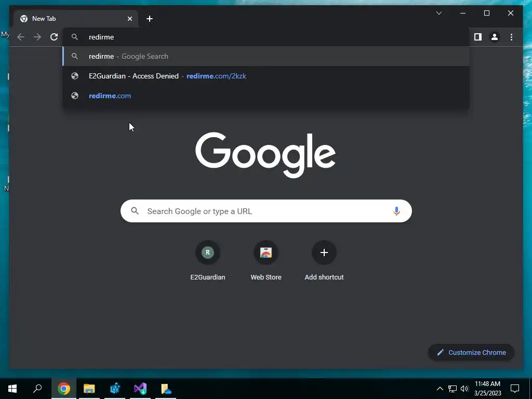The height and width of the screenshot is (399, 532).
Task: Close the New Tab tab
Action: point(129,19)
